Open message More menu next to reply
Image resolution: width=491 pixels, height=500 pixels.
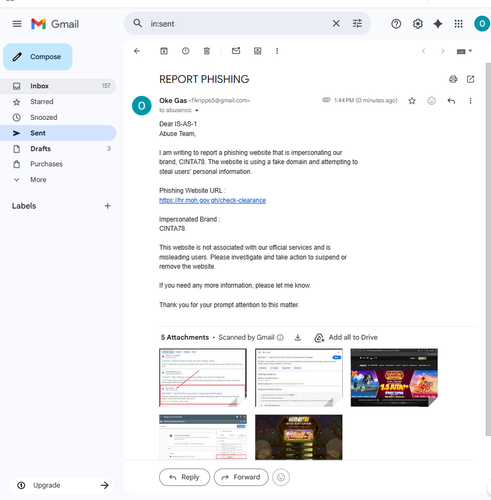470,101
